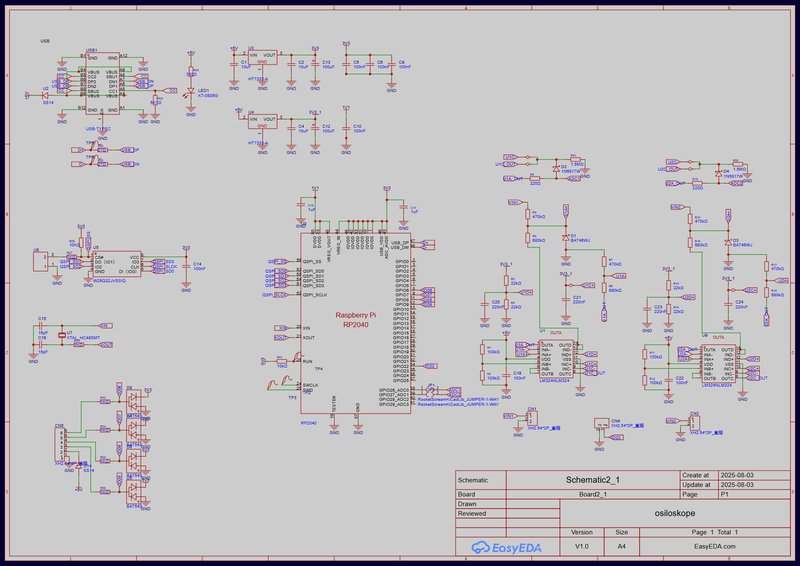
Task: Select capacitor C8 100nF
Action: 391,64
